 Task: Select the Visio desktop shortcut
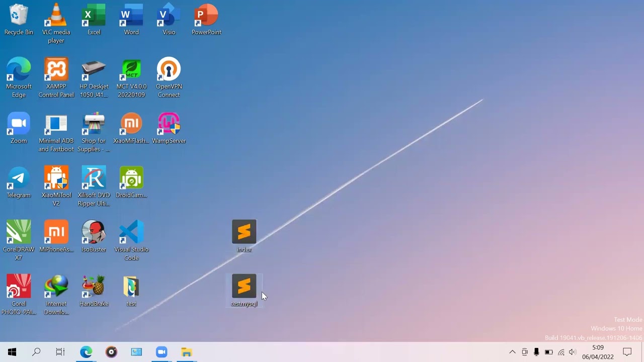(169, 20)
